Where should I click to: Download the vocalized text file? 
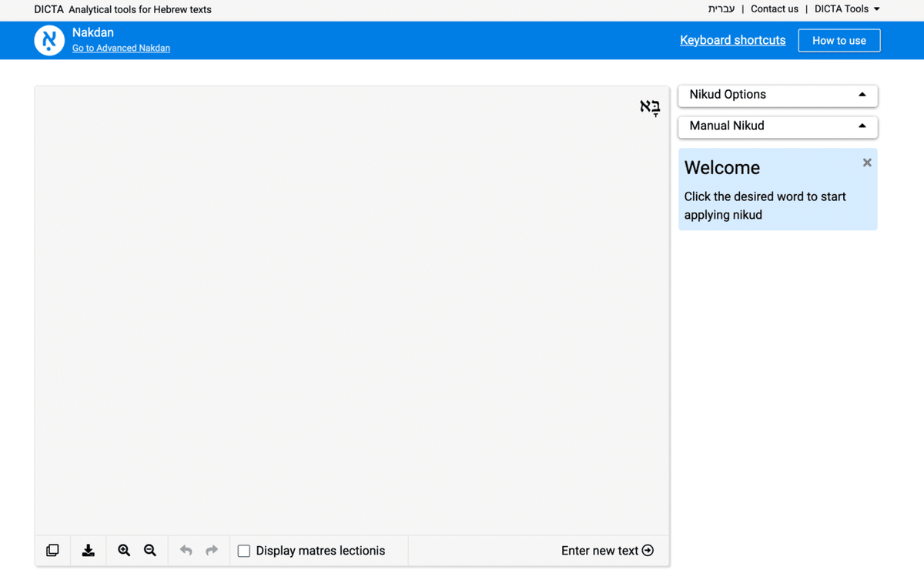pos(89,551)
